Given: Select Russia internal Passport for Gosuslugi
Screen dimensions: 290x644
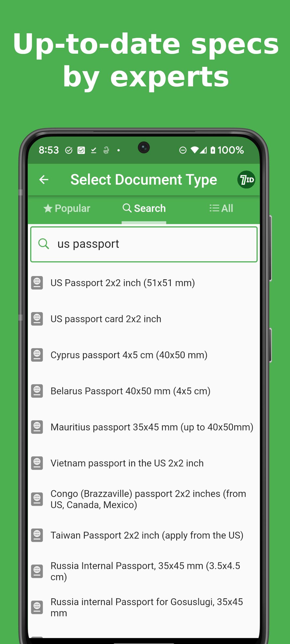Looking at the screenshot, I should (144, 608).
